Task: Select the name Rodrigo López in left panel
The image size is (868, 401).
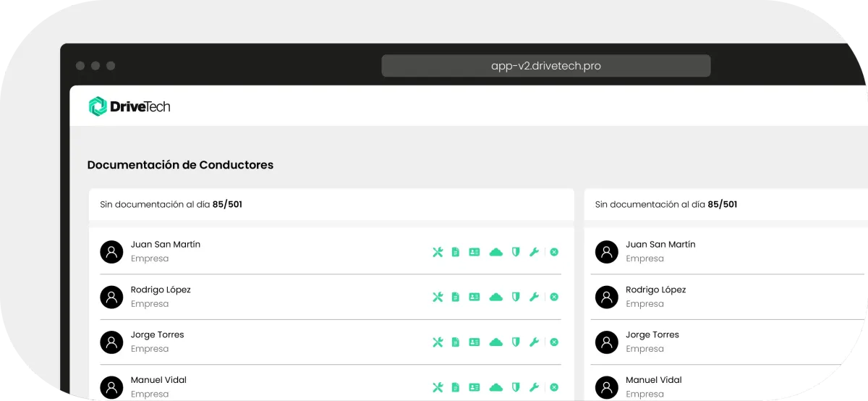Action: coord(161,290)
